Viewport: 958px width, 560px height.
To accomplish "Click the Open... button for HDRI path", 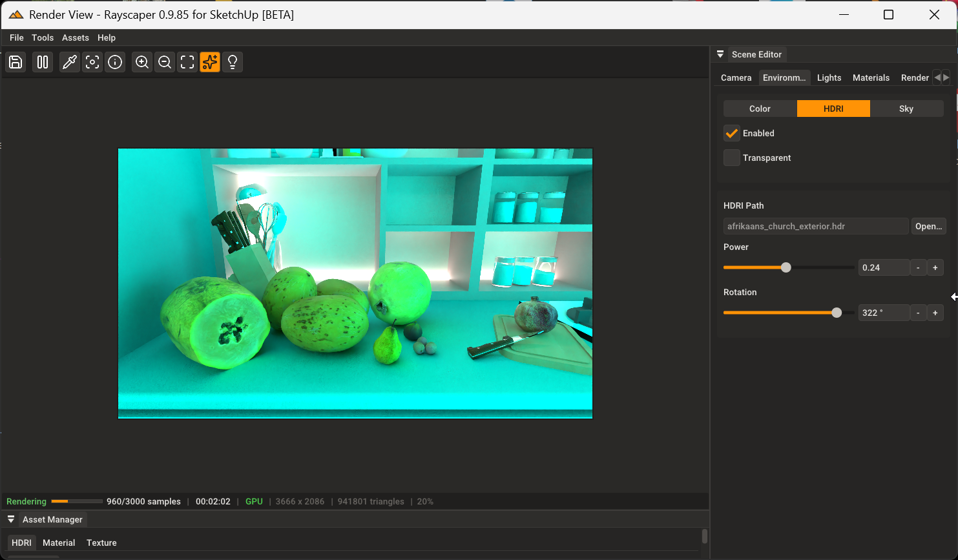I will coord(928,226).
